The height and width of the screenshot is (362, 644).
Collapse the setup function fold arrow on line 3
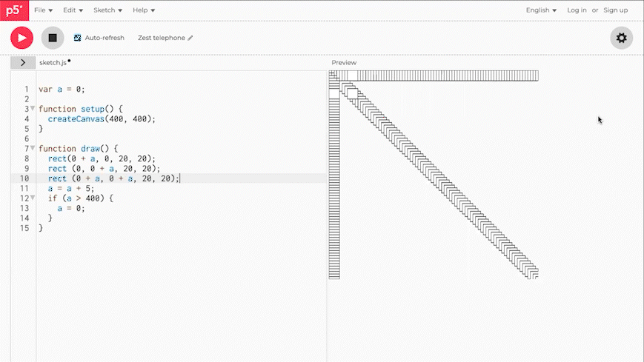point(33,109)
